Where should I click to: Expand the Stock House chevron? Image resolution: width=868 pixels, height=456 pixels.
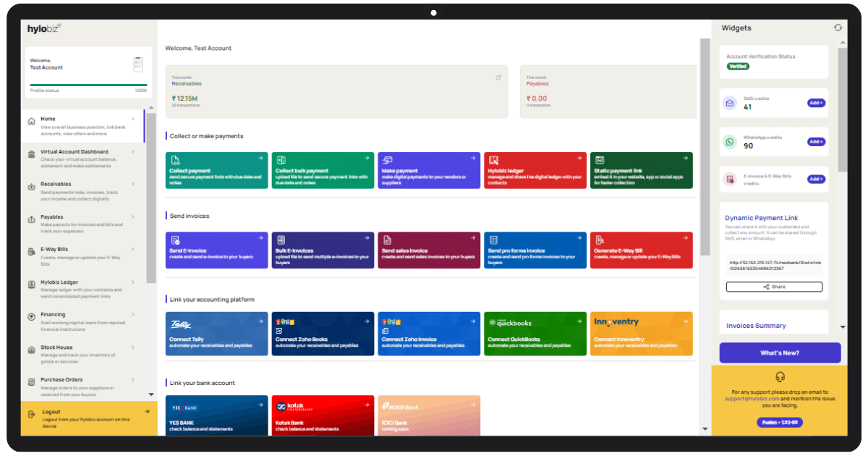132,347
